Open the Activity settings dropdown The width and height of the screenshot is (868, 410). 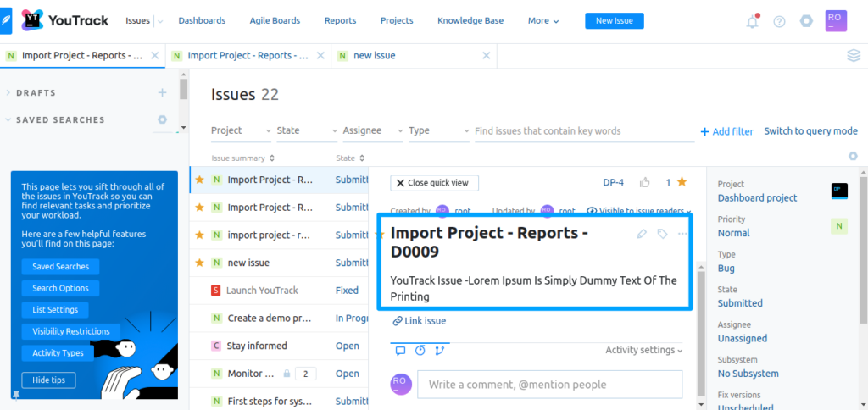(x=643, y=350)
